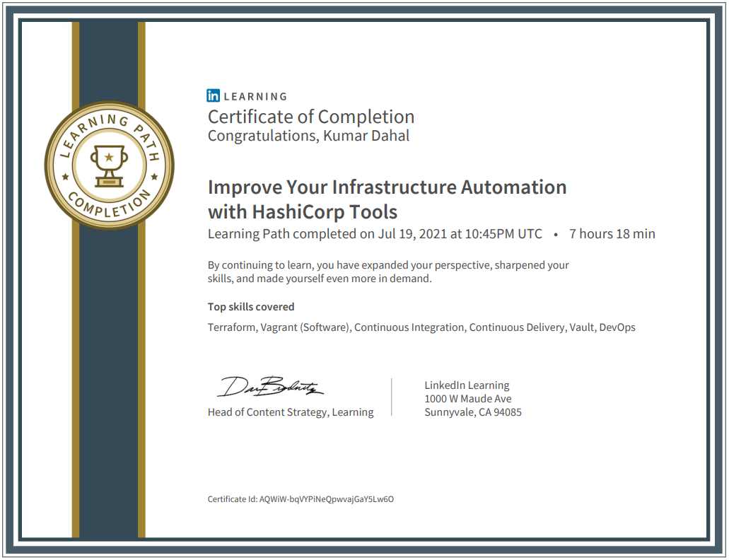729x560 pixels.
Task: Click the trophy icon in the badge
Action: point(109,164)
